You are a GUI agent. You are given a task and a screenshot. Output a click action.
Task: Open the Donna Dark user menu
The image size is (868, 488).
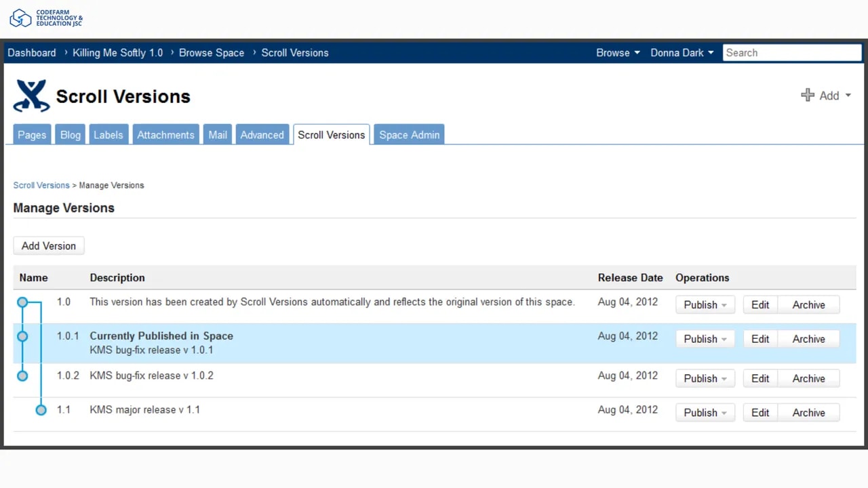(682, 53)
